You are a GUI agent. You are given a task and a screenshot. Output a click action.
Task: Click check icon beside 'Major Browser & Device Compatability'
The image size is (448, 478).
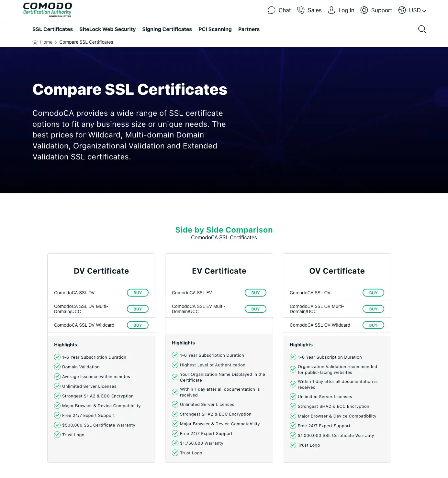pyautogui.click(x=175, y=424)
